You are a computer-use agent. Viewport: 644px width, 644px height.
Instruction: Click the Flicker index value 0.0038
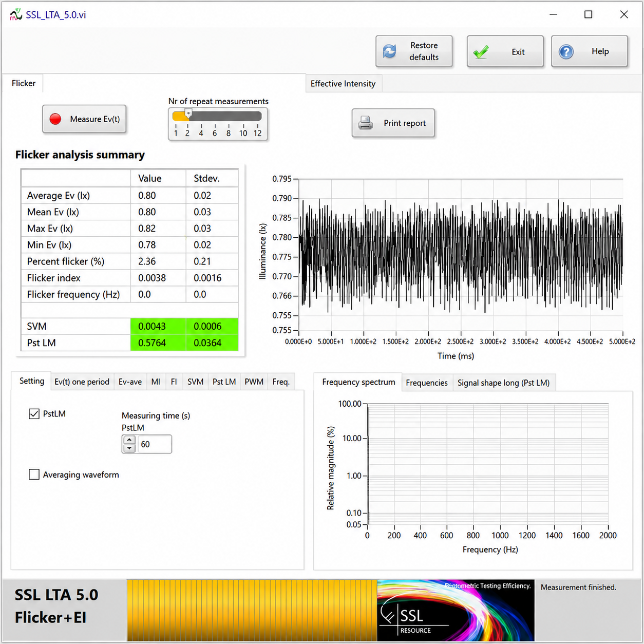[x=158, y=278]
